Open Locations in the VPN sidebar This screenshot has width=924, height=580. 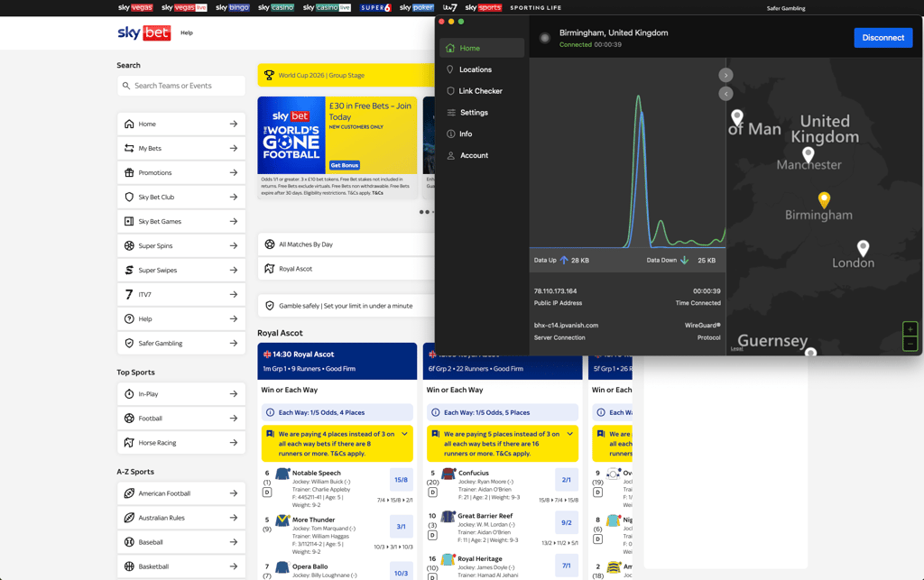482,69
